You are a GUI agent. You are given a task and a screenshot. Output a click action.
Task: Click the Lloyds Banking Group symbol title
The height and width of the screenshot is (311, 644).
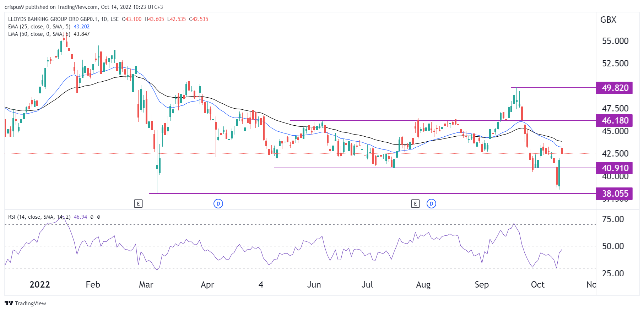click(63, 19)
